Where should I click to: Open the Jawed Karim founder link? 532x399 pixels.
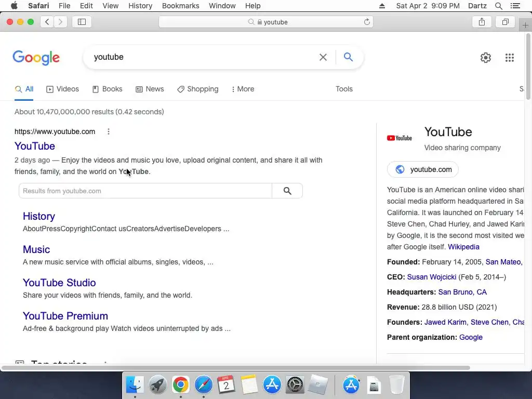pyautogui.click(x=445, y=322)
